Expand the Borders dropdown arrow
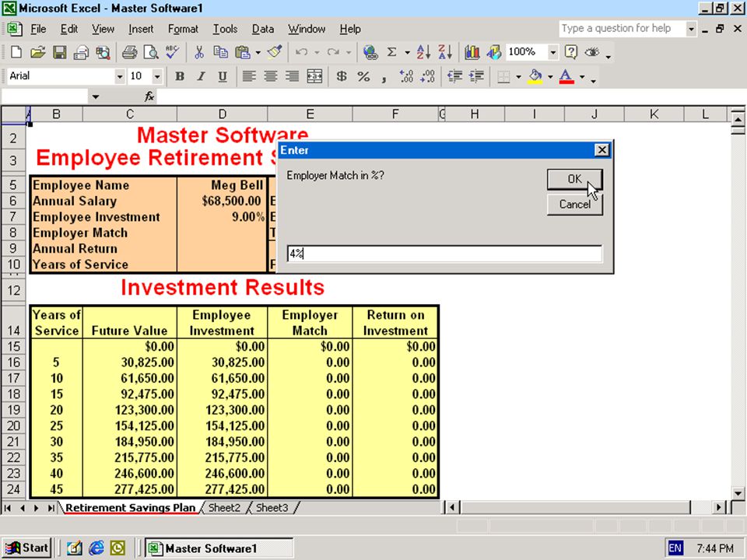The height and width of the screenshot is (560, 747). pos(518,76)
